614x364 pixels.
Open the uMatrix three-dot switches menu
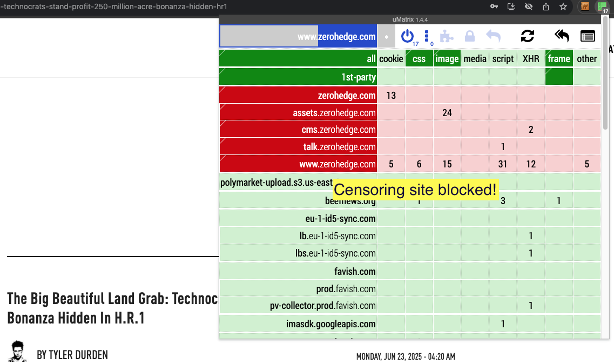[x=427, y=36]
